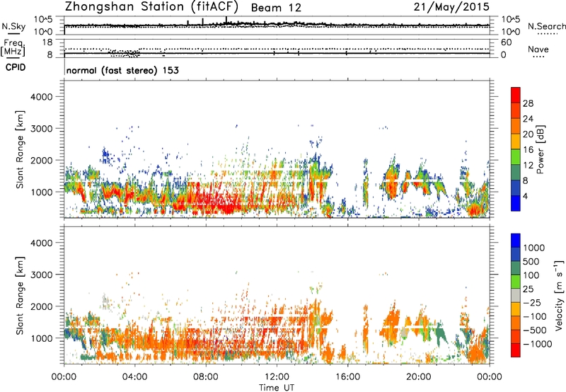Viewport: 566px width, 392px height.
Task: Click the '4' label on Power colorbar
Action: 526,196
